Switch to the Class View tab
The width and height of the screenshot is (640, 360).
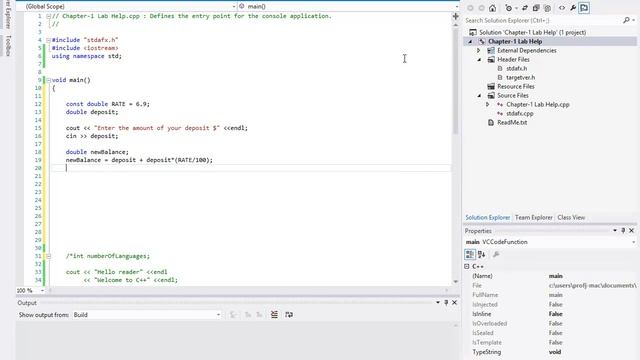coord(571,218)
